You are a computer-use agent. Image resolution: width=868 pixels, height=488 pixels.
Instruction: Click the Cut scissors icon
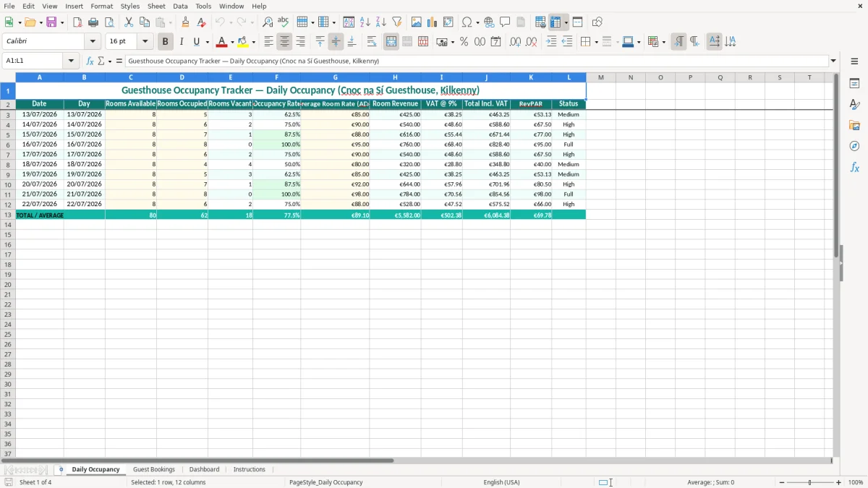[x=129, y=22]
